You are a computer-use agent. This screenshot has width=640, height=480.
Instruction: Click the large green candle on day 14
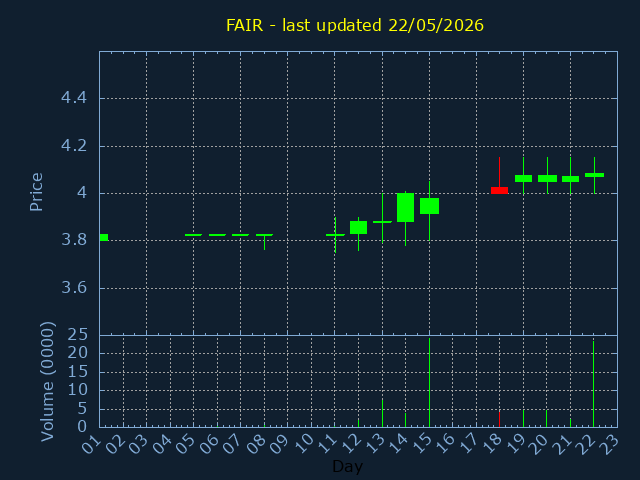pyautogui.click(x=405, y=207)
